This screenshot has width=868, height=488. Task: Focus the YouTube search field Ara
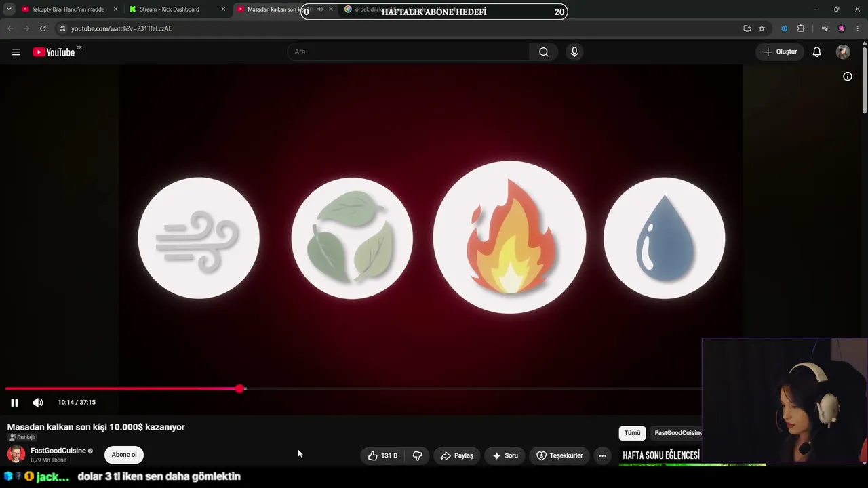(x=409, y=52)
